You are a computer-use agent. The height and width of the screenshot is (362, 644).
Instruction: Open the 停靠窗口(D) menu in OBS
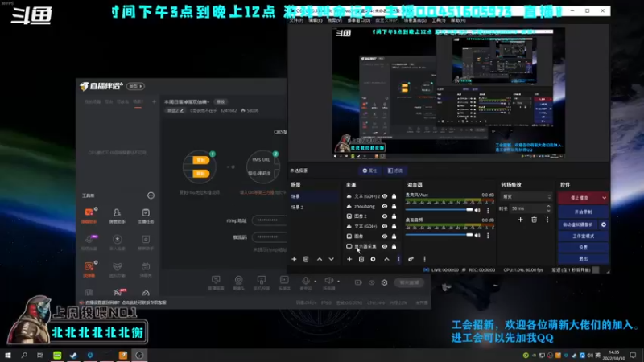358,20
